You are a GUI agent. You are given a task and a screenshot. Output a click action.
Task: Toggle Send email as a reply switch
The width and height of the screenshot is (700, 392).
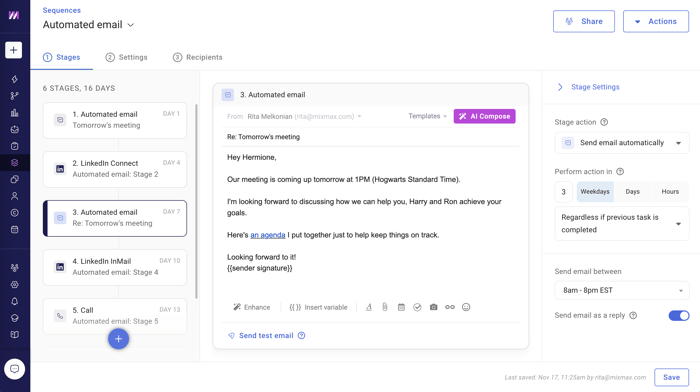679,316
